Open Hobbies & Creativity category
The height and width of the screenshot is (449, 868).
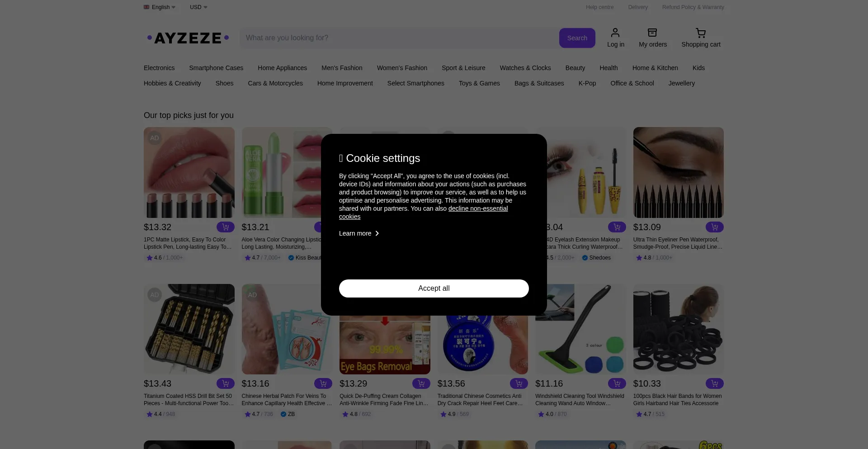tap(172, 83)
